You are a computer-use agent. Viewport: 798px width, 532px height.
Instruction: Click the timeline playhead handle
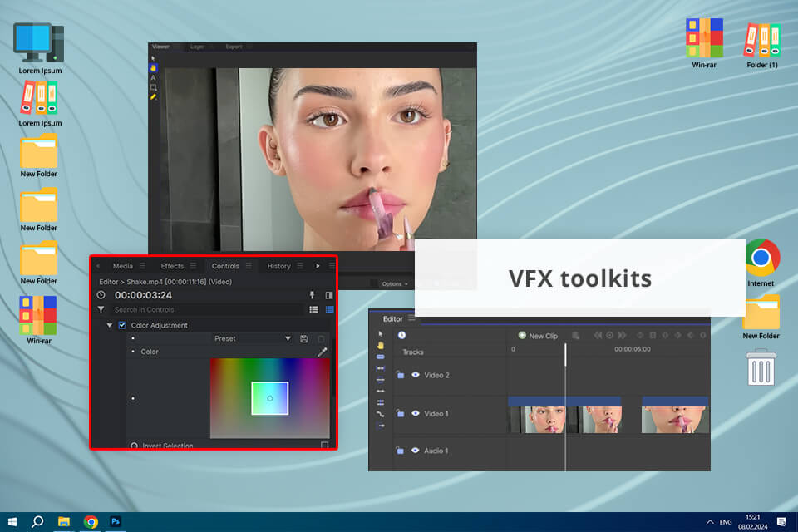[x=565, y=354]
